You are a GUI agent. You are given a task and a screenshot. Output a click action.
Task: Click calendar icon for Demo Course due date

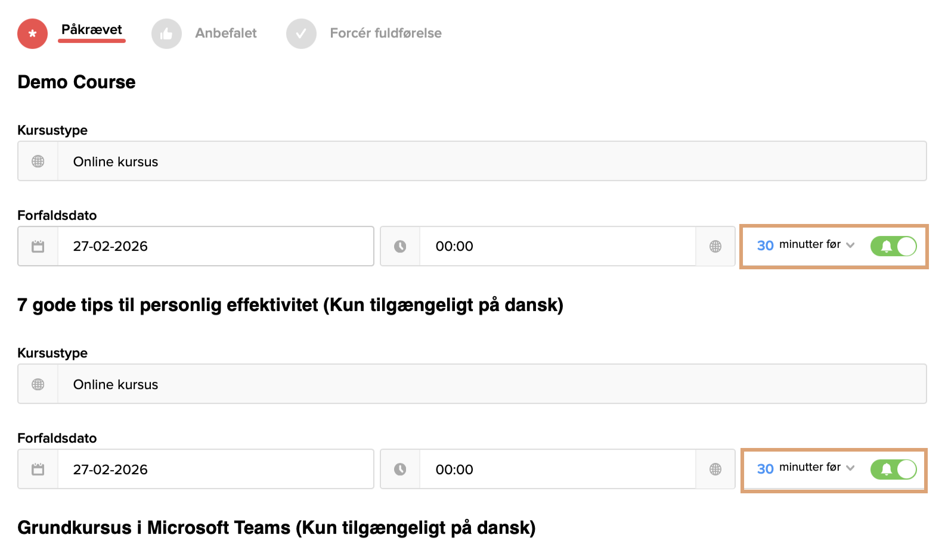(38, 247)
